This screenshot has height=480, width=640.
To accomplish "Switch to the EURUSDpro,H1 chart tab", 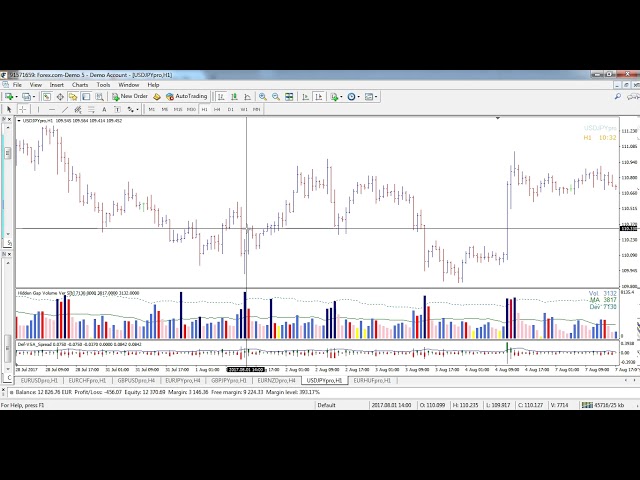I will click(x=38, y=381).
